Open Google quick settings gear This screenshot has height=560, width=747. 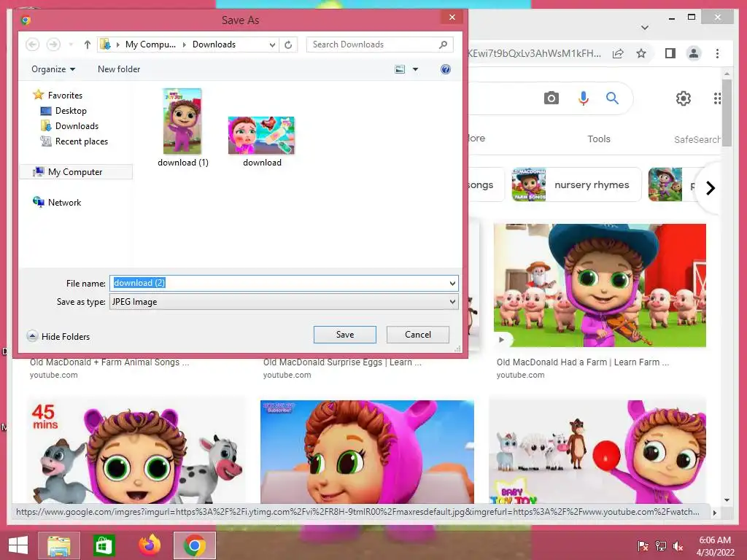[x=683, y=98]
